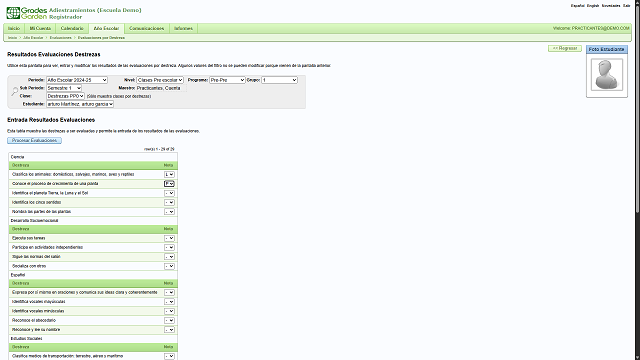Viewport: 640px width, 360px height.
Task: Open grade dropdown for vocales minúsculas
Action: [x=169, y=311]
